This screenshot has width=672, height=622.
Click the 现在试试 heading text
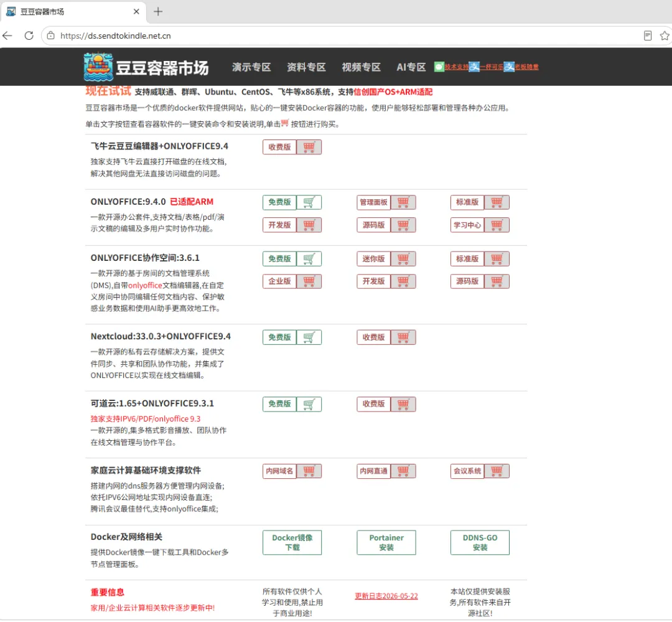tap(108, 91)
